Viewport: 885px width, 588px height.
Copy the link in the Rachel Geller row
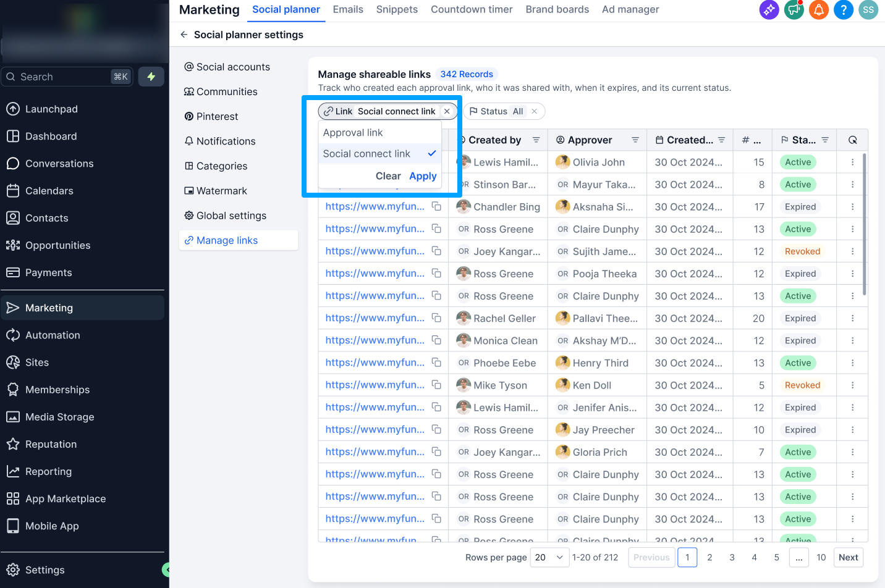point(436,318)
